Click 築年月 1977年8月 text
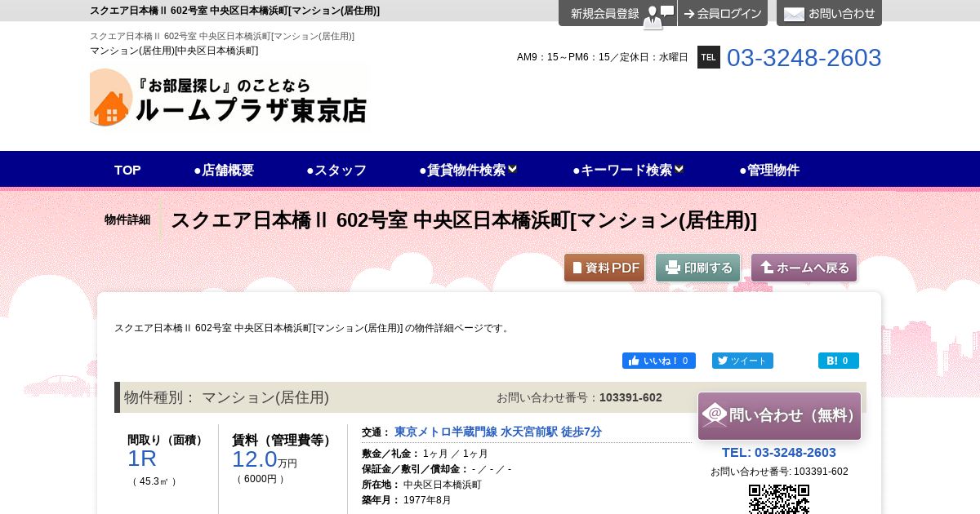 tap(407, 500)
